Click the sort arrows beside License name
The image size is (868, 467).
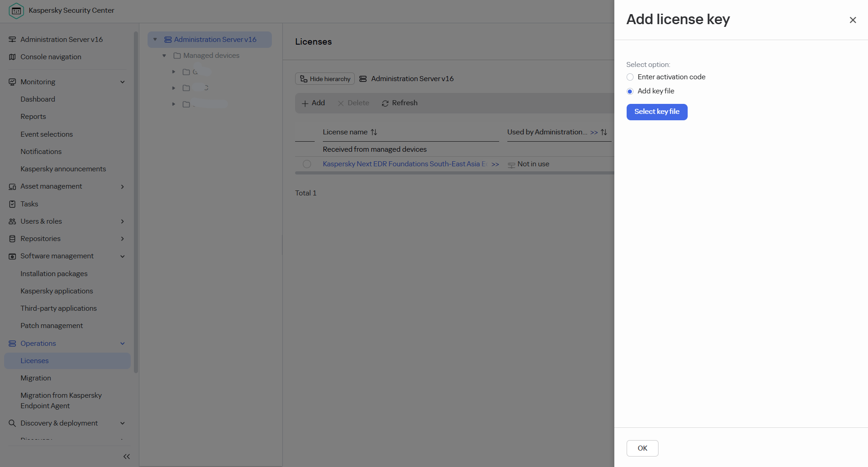374,132
